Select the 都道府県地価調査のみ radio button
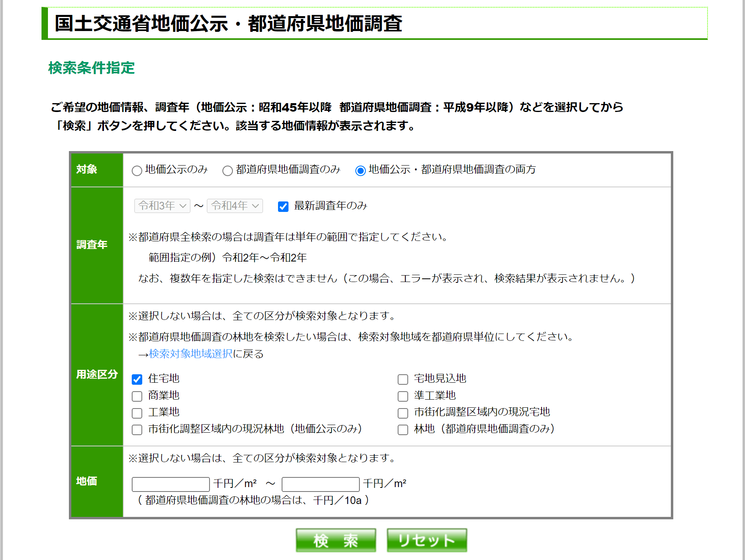Viewport: 745px width, 560px height. click(228, 170)
